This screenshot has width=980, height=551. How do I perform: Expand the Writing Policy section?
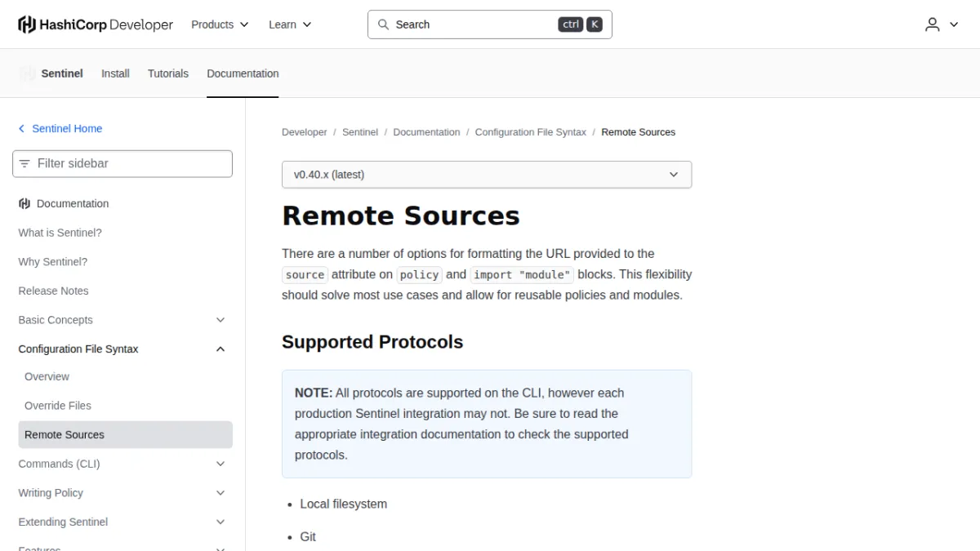coord(220,493)
